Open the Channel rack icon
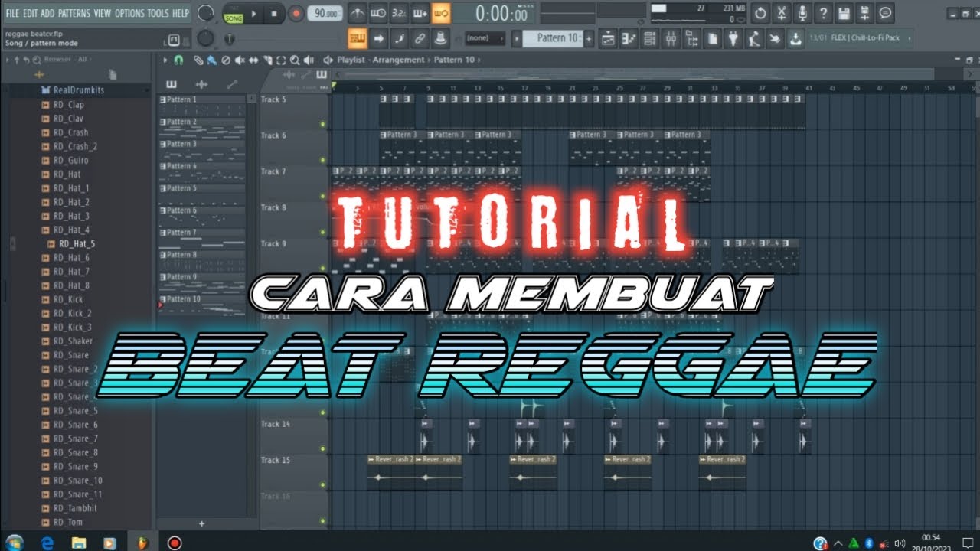 [x=649, y=37]
